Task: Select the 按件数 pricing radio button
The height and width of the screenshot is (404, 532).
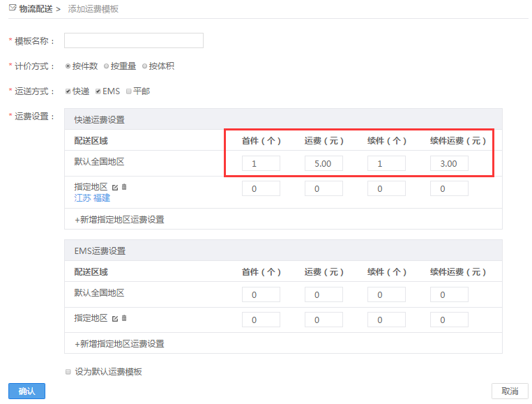Action: (68, 66)
